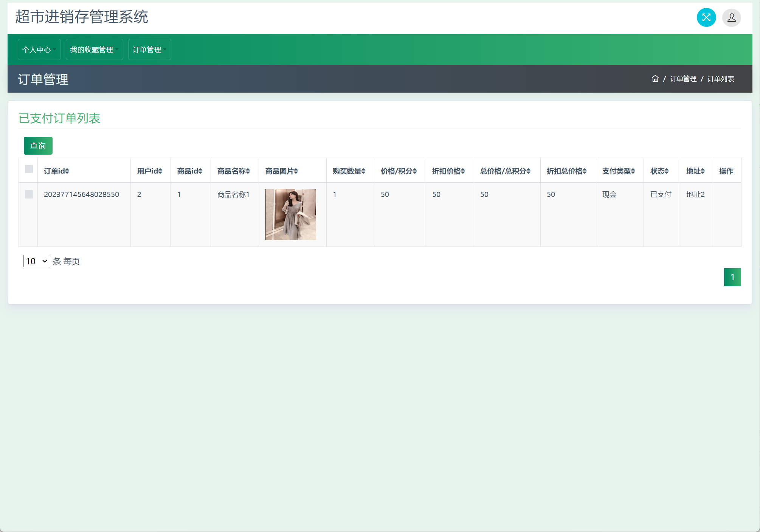Viewport: 760px width, 532px height.
Task: Sort by 购买数量 column arrows
Action: click(363, 171)
